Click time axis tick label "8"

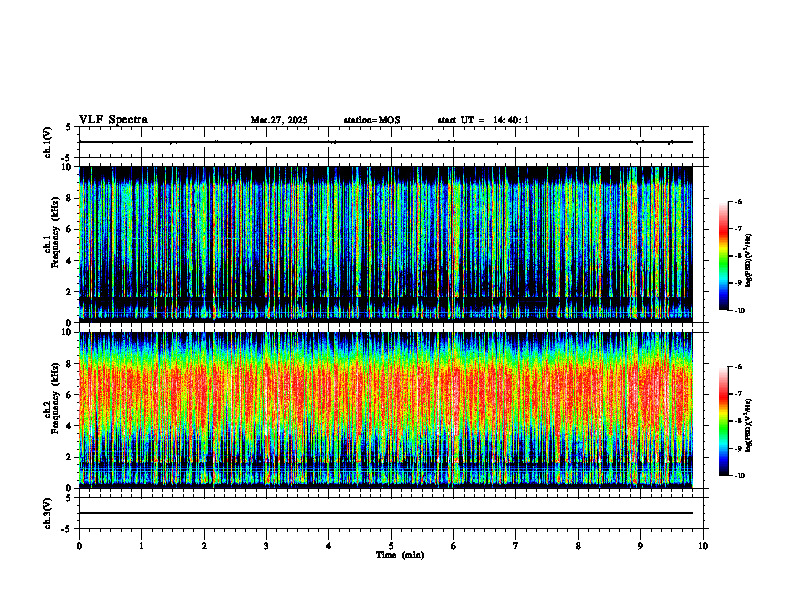coord(578,546)
